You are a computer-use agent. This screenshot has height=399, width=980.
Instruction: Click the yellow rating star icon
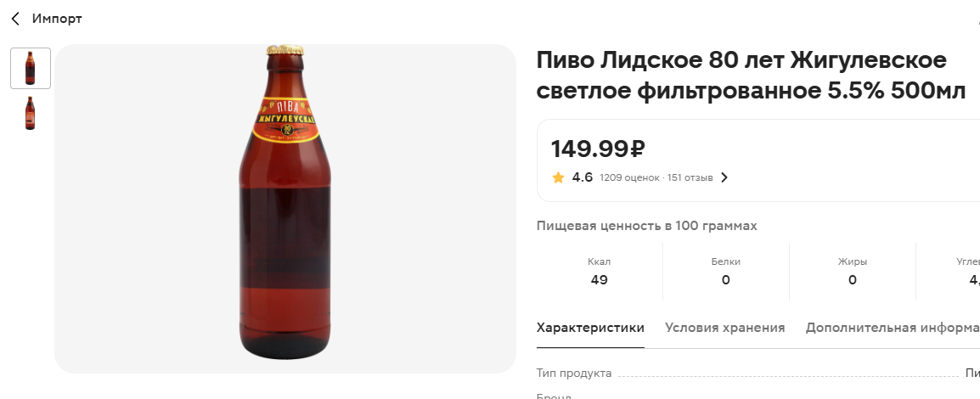click(x=558, y=177)
